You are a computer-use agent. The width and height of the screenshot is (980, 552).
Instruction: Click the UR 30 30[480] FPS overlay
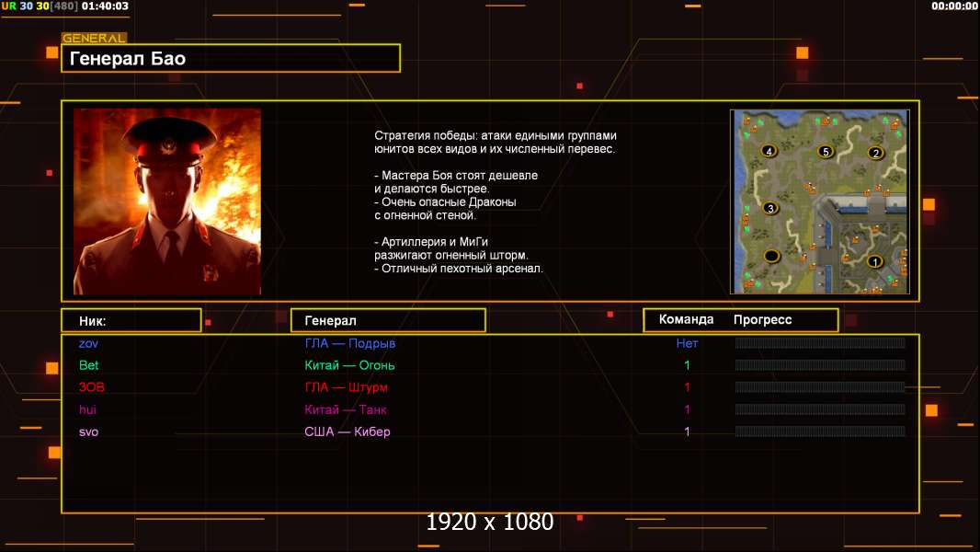40,6
